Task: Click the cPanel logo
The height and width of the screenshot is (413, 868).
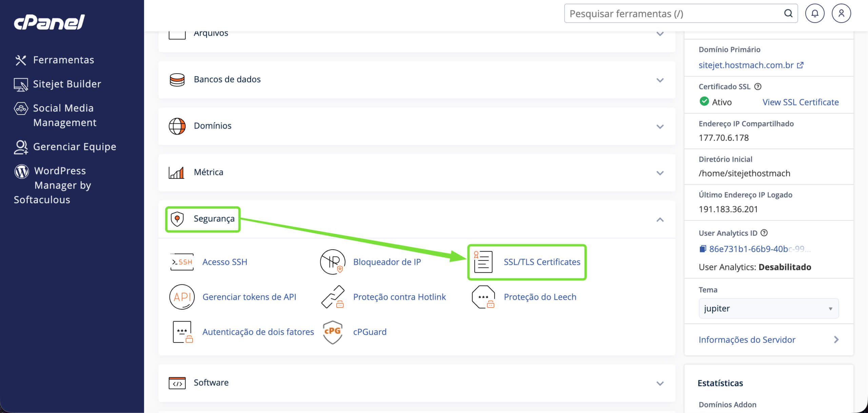Action: pos(49,22)
